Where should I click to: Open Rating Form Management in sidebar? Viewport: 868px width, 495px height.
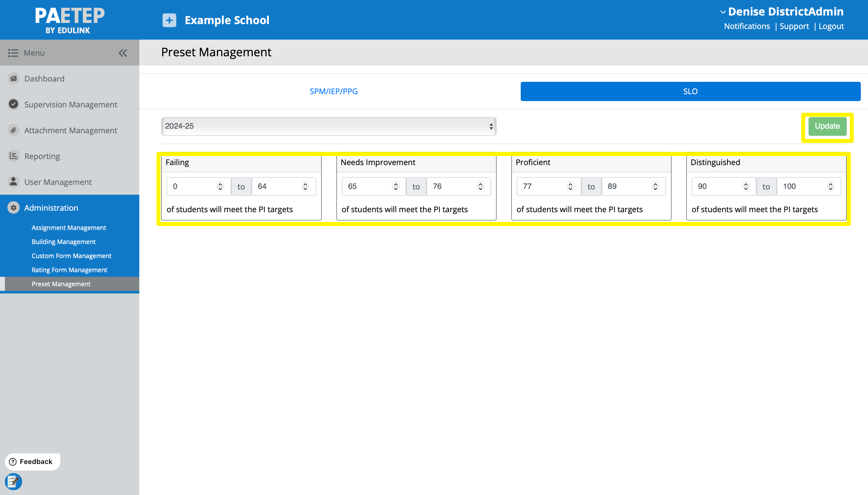point(69,270)
